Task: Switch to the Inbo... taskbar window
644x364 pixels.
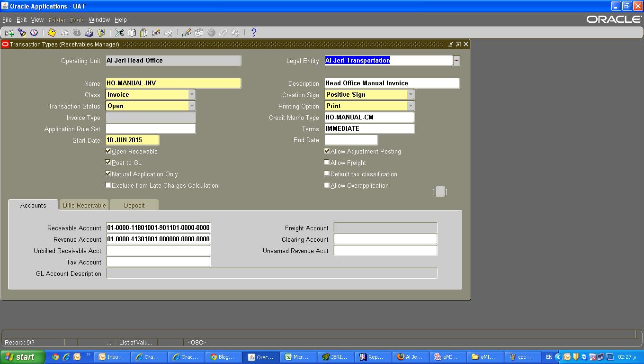Action: (x=111, y=357)
